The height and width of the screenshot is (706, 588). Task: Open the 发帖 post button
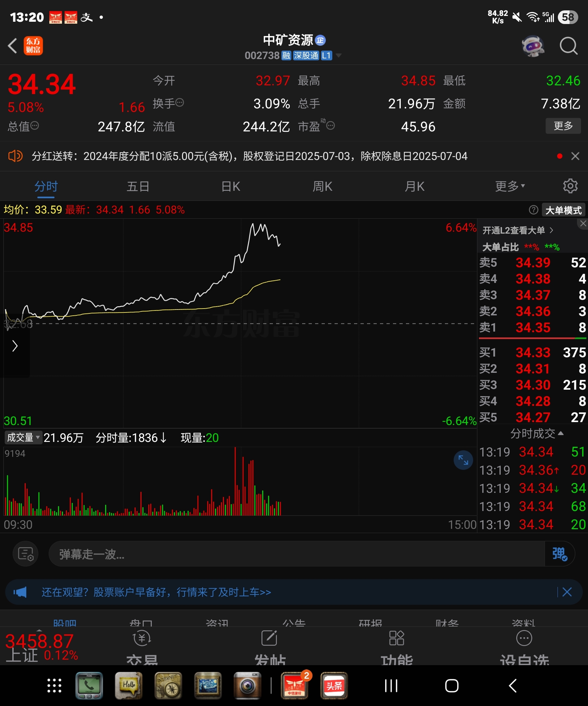click(x=270, y=648)
